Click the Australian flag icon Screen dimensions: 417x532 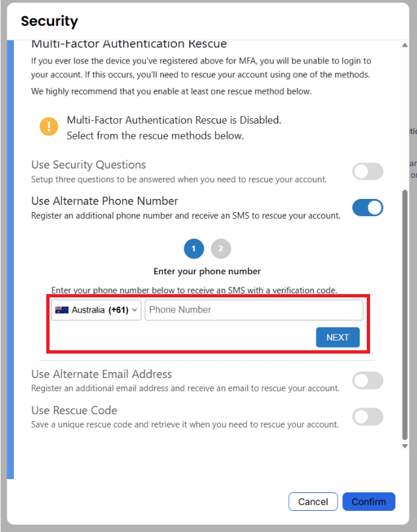(61, 310)
